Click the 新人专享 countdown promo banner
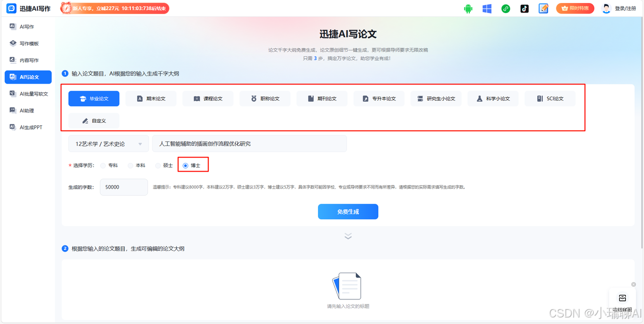Viewport: 644px width, 324px height. point(115,9)
